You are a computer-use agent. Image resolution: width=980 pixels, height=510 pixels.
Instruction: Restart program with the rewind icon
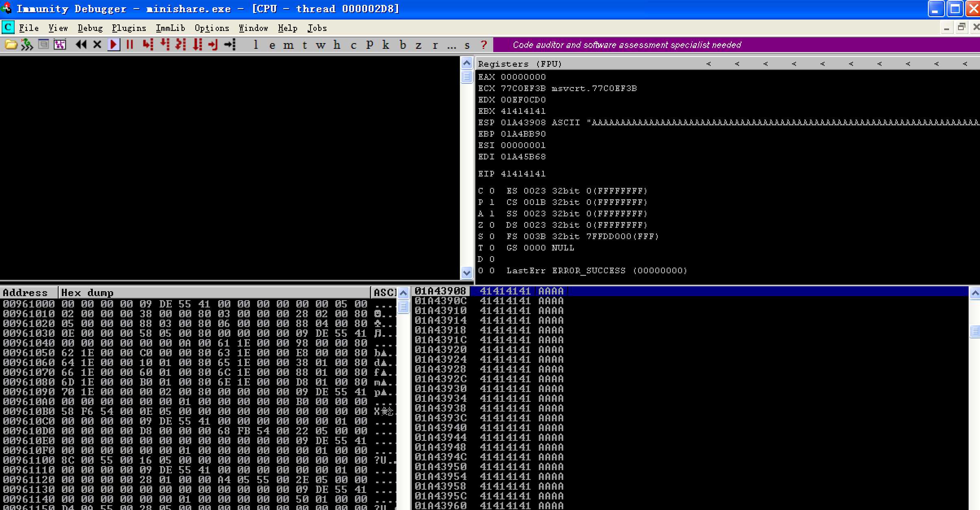tap(81, 45)
